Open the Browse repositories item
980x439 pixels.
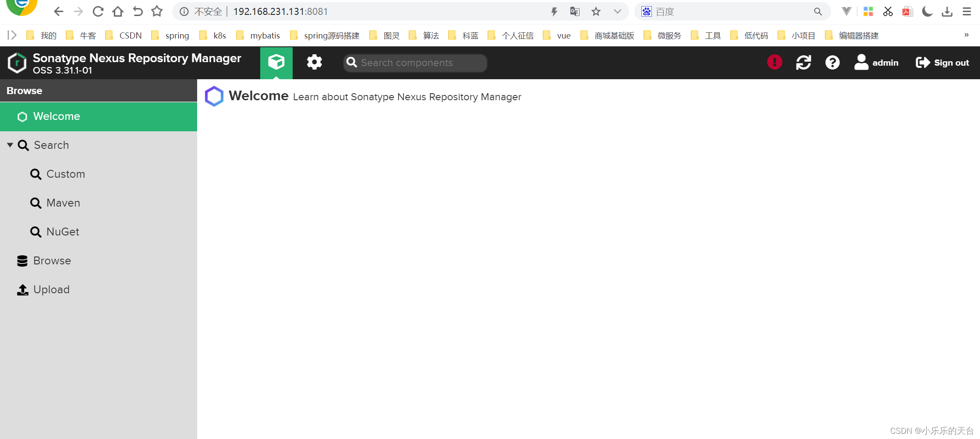[44, 261]
